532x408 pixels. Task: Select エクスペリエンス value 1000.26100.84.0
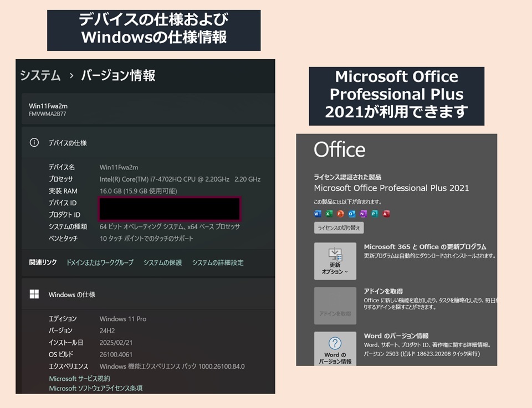(172, 366)
